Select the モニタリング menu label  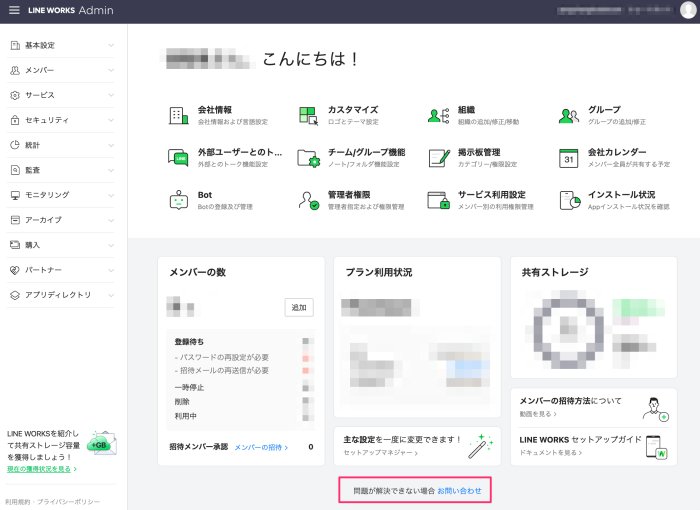coord(47,195)
